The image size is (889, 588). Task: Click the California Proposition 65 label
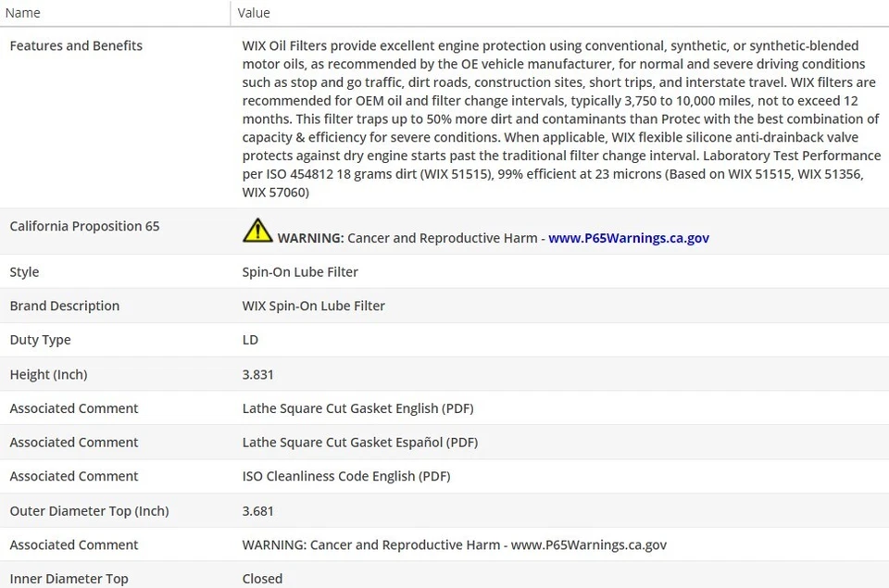point(84,226)
